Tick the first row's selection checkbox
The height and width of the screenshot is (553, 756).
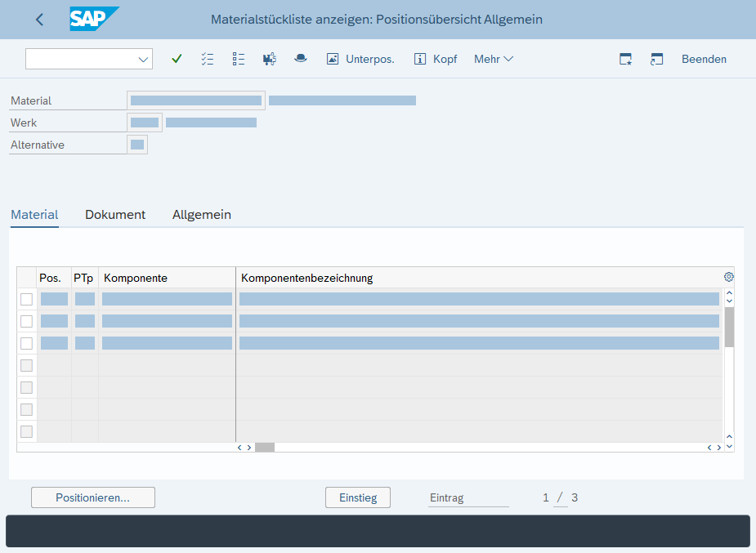pyautogui.click(x=27, y=299)
